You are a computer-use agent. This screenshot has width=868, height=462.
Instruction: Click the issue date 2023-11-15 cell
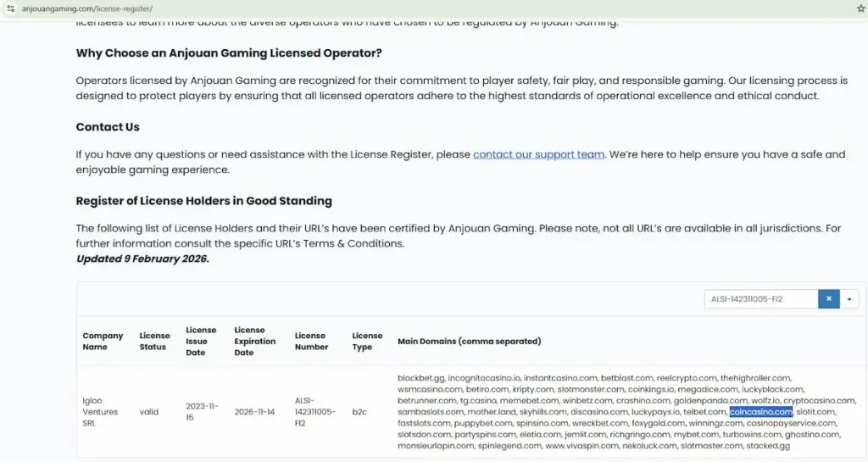tap(202, 412)
